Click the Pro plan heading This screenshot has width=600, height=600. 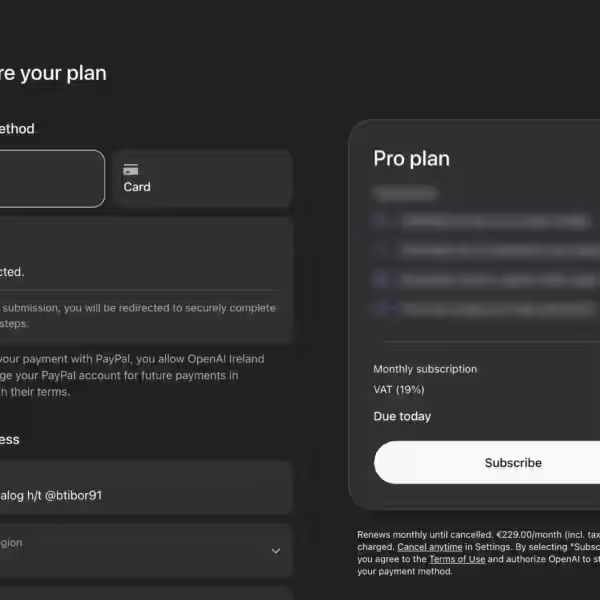(412, 158)
